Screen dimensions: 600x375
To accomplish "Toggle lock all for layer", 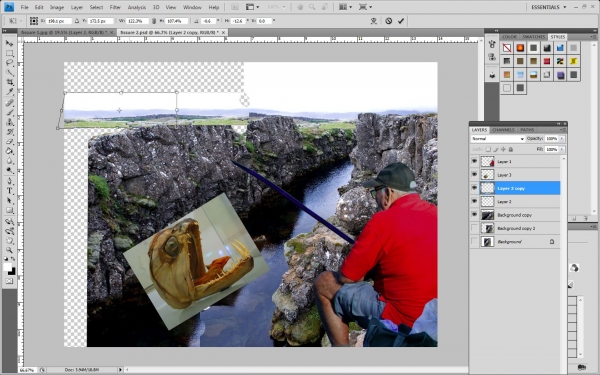I will pyautogui.click(x=510, y=149).
